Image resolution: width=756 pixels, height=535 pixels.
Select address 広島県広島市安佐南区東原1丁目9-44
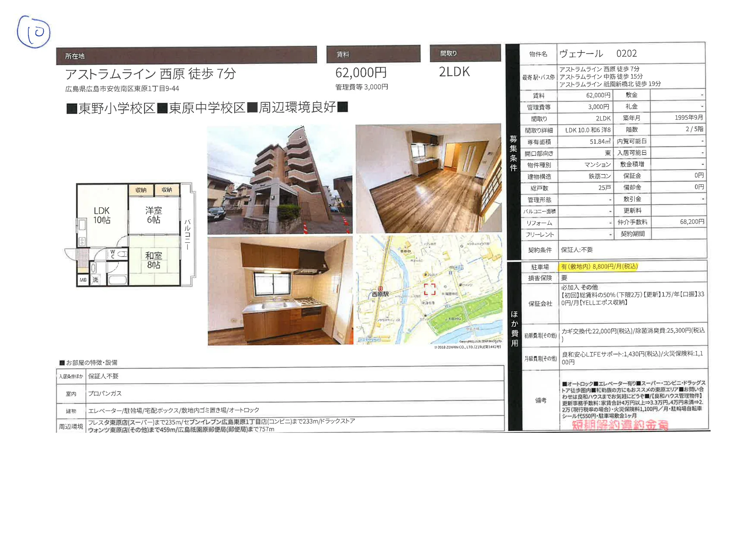coord(122,89)
